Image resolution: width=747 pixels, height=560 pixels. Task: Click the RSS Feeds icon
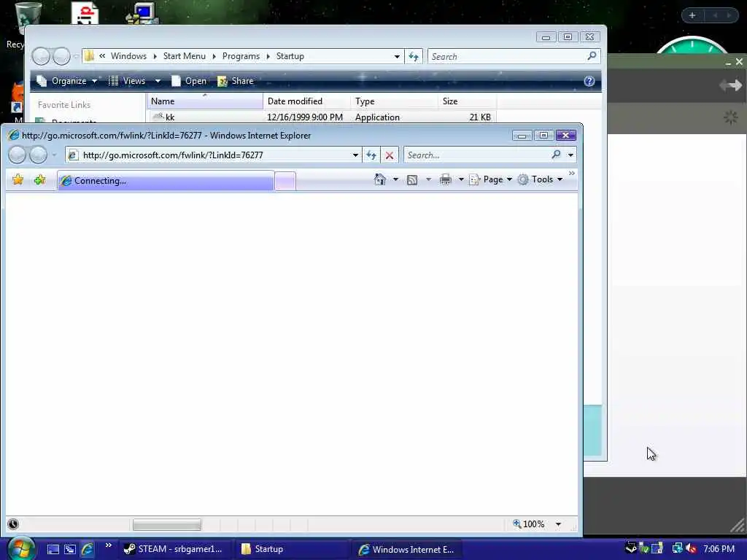412,179
